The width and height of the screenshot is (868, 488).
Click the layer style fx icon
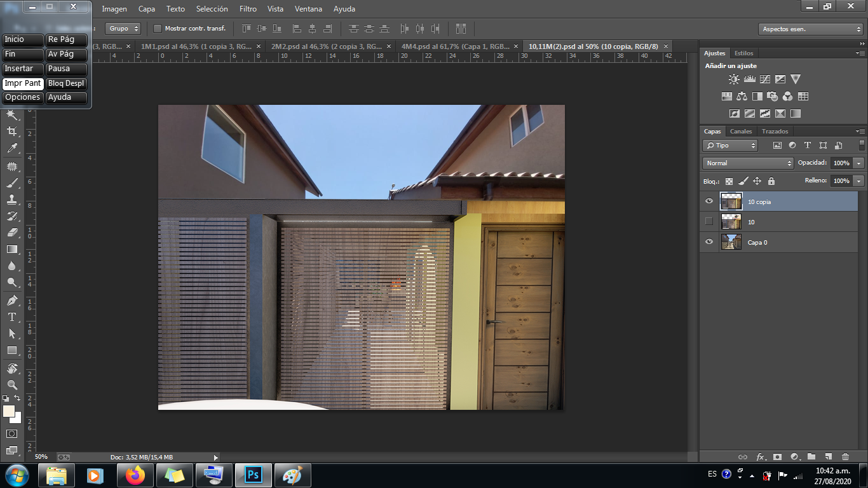760,457
